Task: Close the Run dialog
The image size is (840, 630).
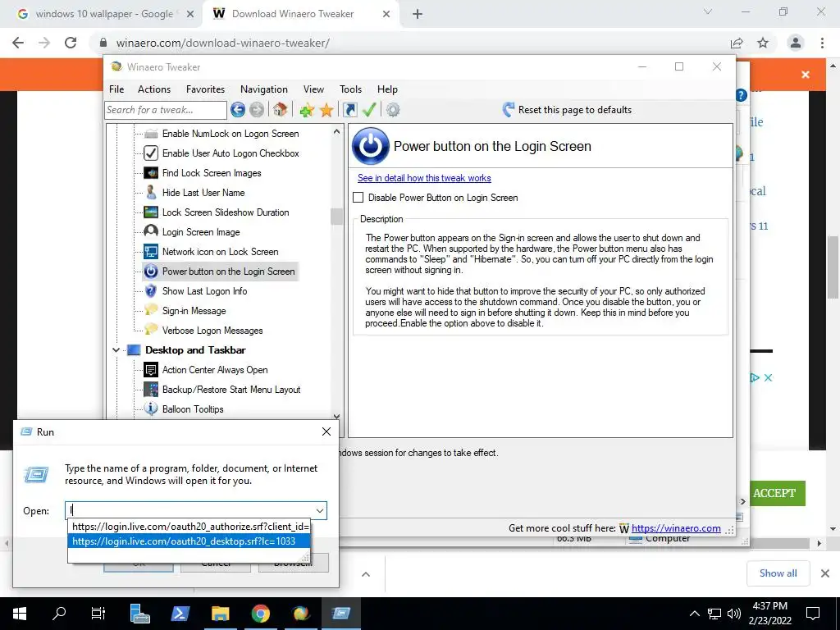Action: [x=326, y=431]
